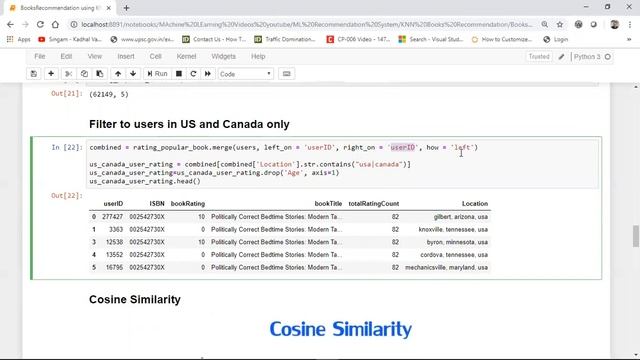
Task: Close the BooksRecommendation tab
Action: [x=109, y=8]
